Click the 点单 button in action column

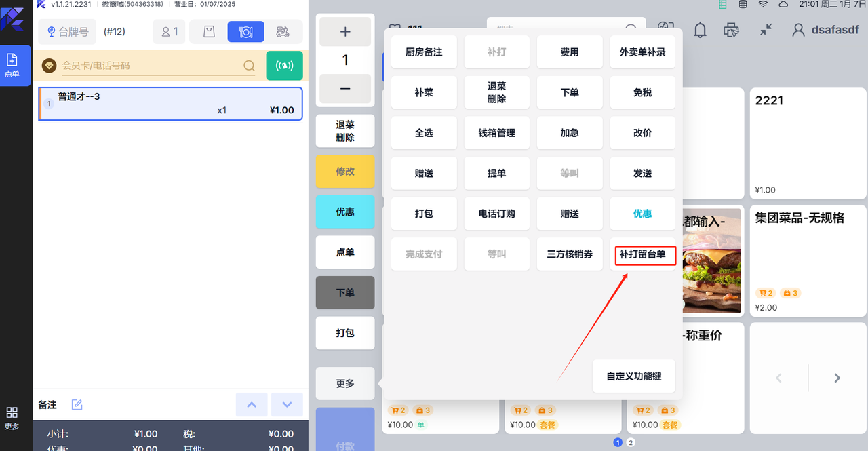coord(345,252)
